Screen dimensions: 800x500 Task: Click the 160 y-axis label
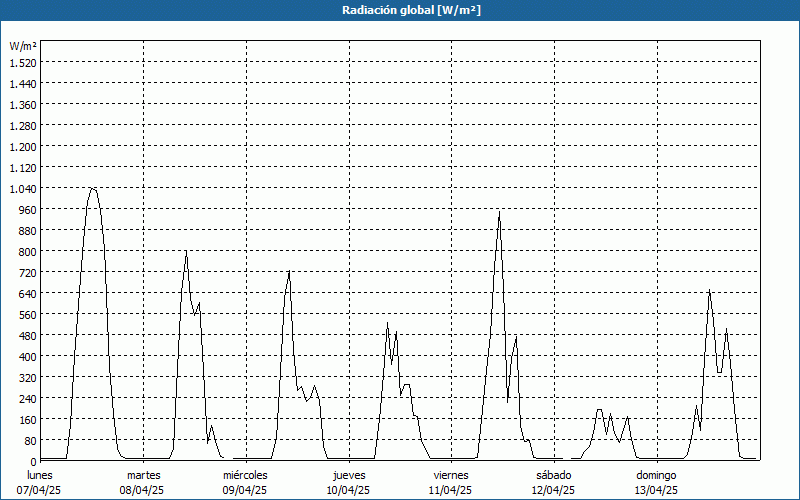point(28,419)
